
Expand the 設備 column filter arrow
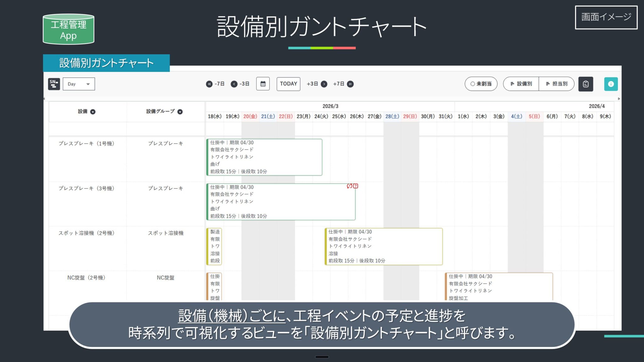[x=93, y=112]
